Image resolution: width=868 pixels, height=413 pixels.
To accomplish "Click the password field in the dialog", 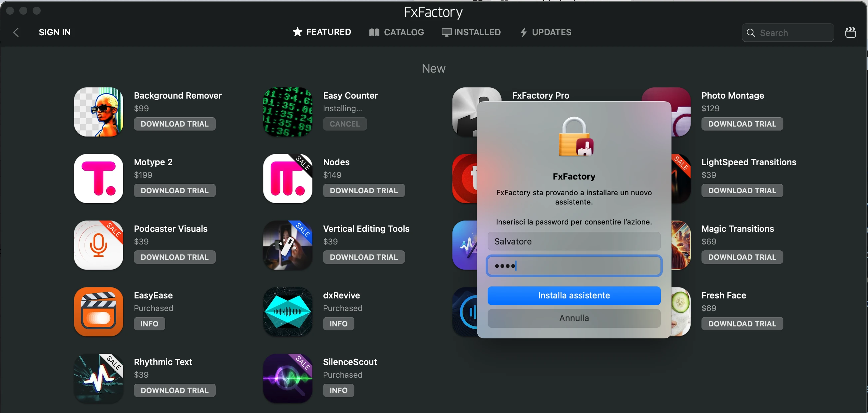I will (x=574, y=266).
